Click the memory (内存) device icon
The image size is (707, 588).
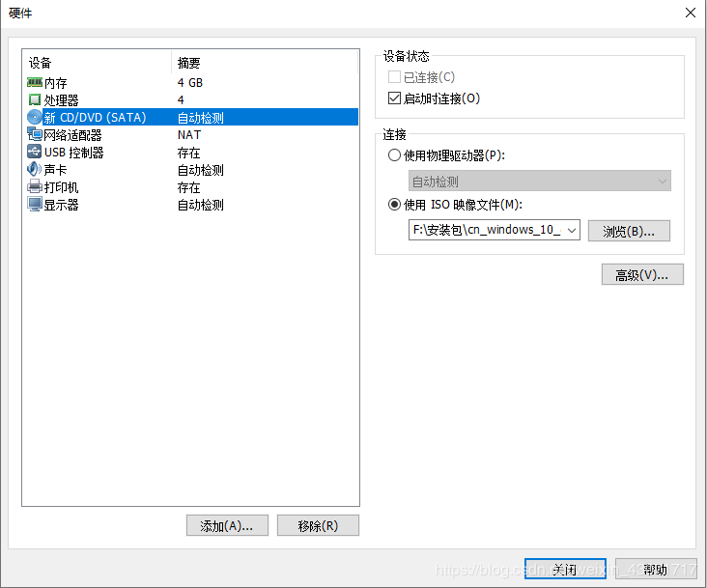tap(35, 83)
